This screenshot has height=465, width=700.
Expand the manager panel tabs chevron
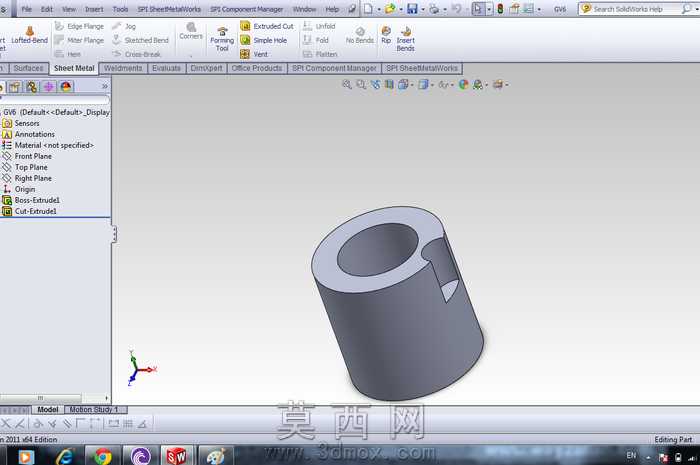pos(105,86)
